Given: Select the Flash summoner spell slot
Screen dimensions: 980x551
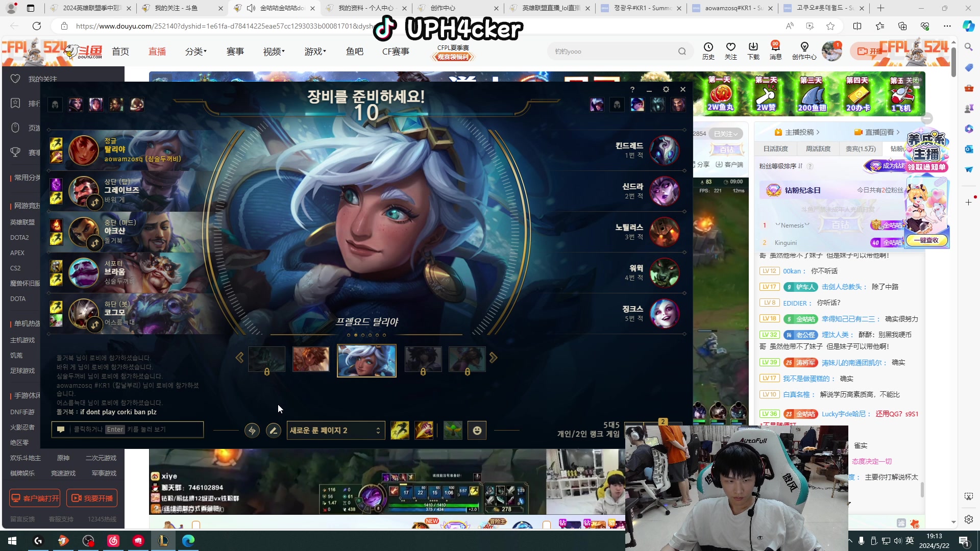Looking at the screenshot, I should (400, 431).
